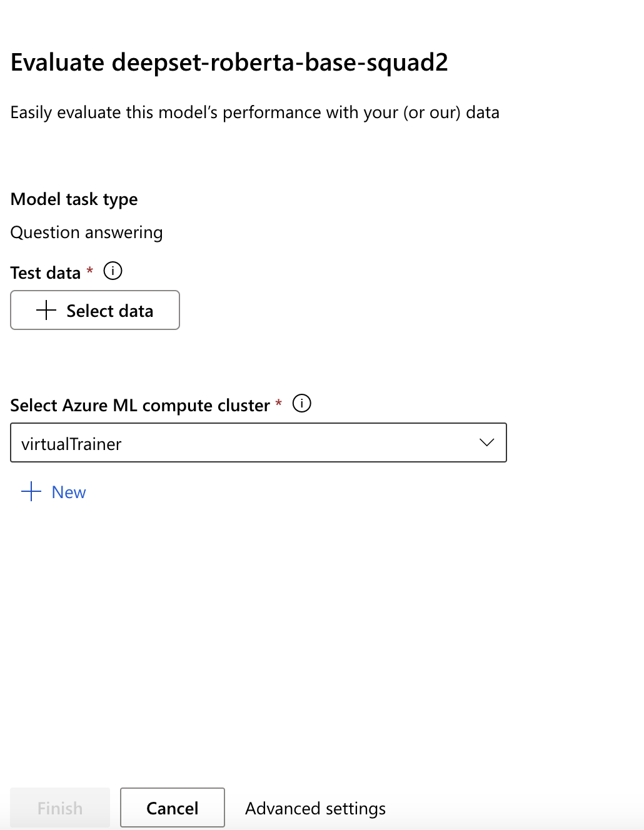Image resolution: width=644 pixels, height=830 pixels.
Task: Click the compute cluster info icon
Action: point(302,404)
